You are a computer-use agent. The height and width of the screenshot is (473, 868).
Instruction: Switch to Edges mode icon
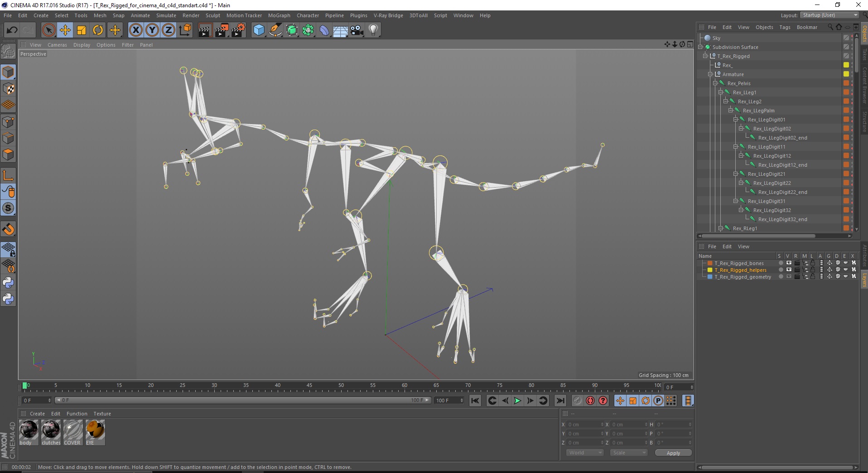pyautogui.click(x=8, y=138)
